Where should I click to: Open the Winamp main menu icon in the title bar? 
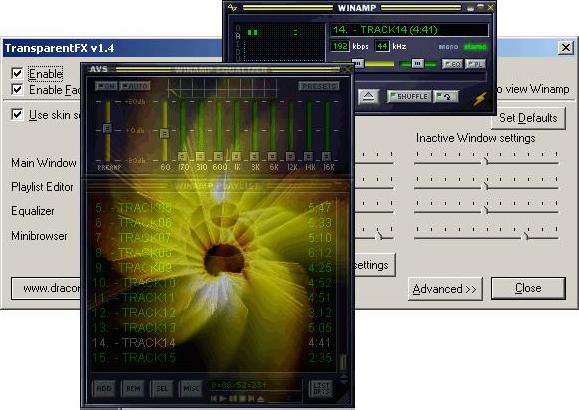[x=233, y=7]
